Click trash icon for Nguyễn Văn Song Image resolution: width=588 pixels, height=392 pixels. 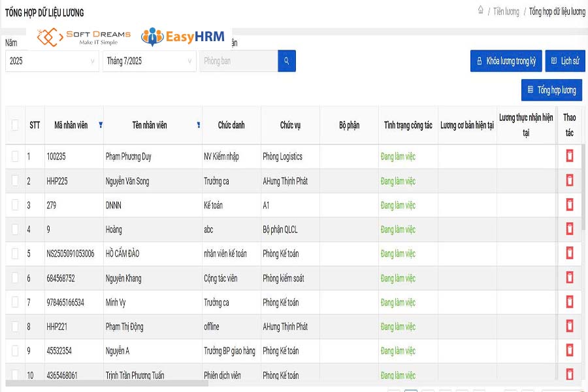pyautogui.click(x=569, y=180)
